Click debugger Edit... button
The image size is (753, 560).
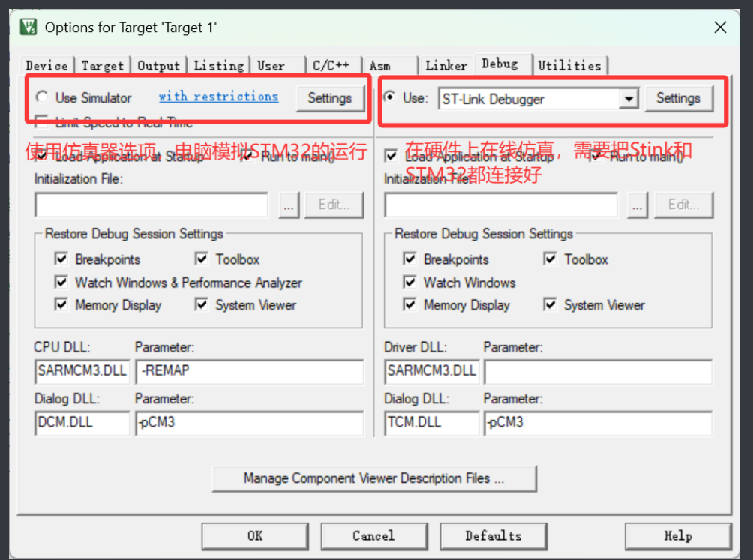pyautogui.click(x=684, y=205)
